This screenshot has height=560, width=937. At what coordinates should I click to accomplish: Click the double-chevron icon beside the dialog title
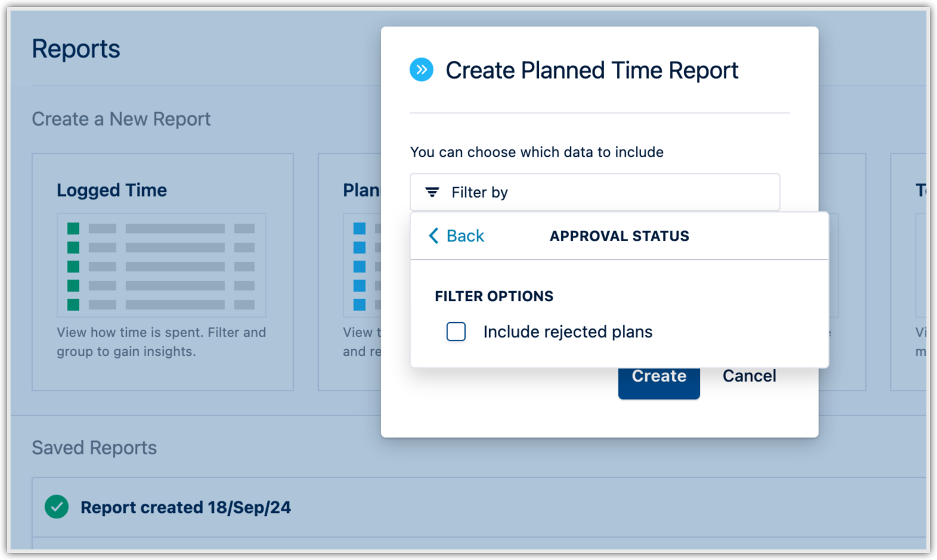coord(421,70)
